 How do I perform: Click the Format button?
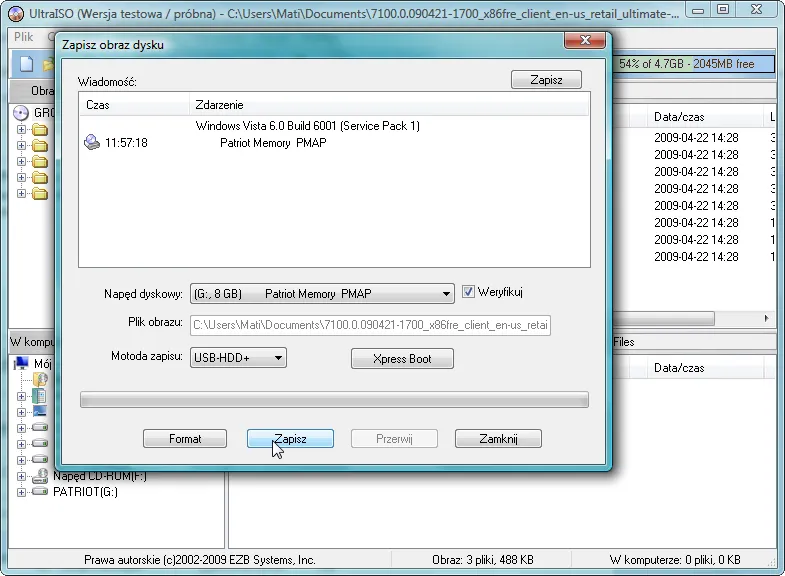pos(185,439)
